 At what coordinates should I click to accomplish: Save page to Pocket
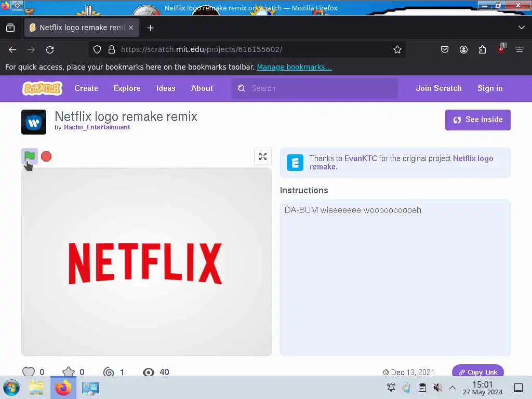pyautogui.click(x=445, y=49)
